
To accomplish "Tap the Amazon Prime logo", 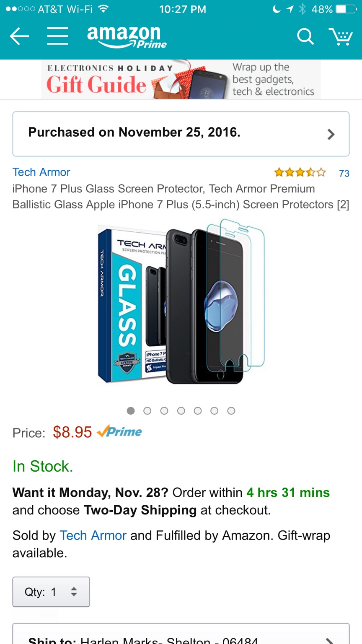I will coord(127,37).
